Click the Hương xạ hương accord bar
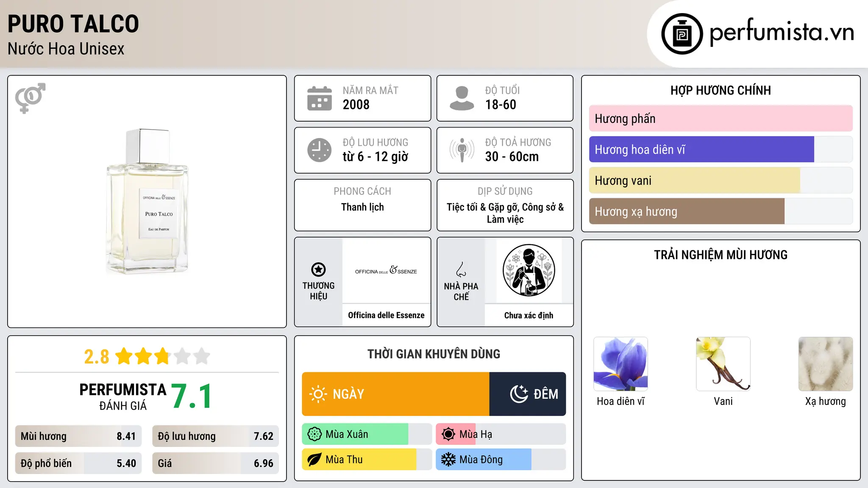 tap(721, 211)
